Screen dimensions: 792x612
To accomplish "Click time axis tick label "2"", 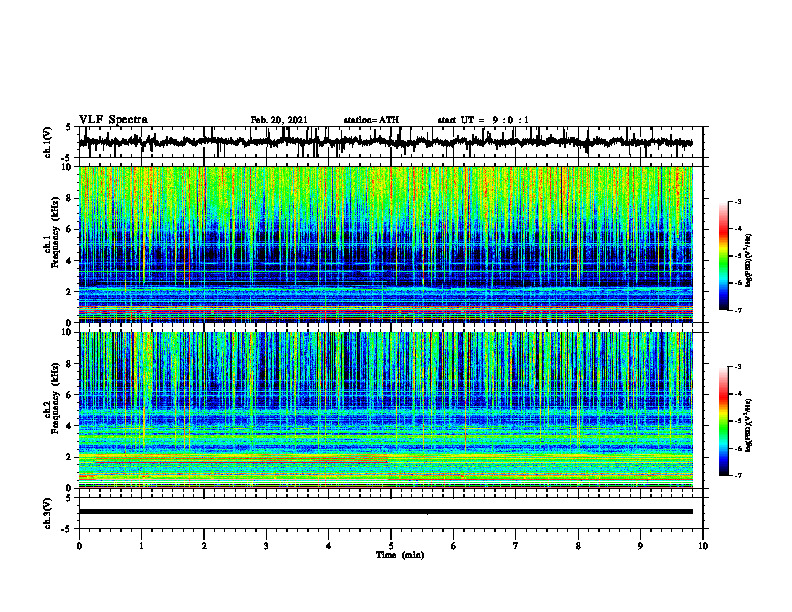I will [x=204, y=546].
